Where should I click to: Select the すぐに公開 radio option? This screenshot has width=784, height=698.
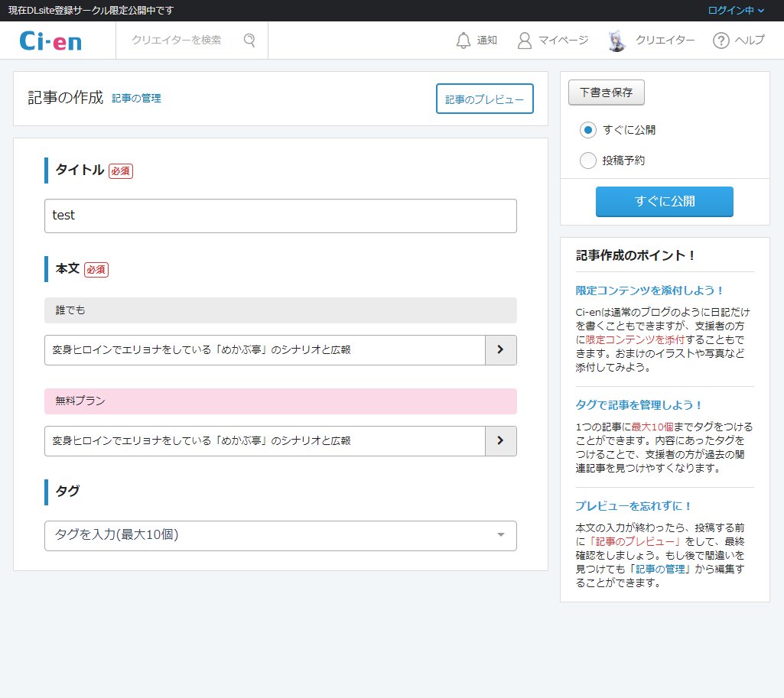(x=588, y=130)
